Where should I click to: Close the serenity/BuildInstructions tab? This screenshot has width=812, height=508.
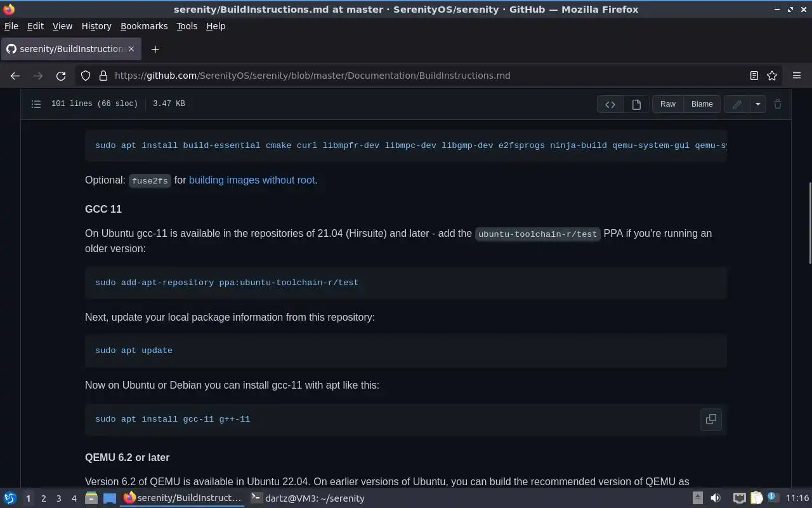[x=131, y=49]
